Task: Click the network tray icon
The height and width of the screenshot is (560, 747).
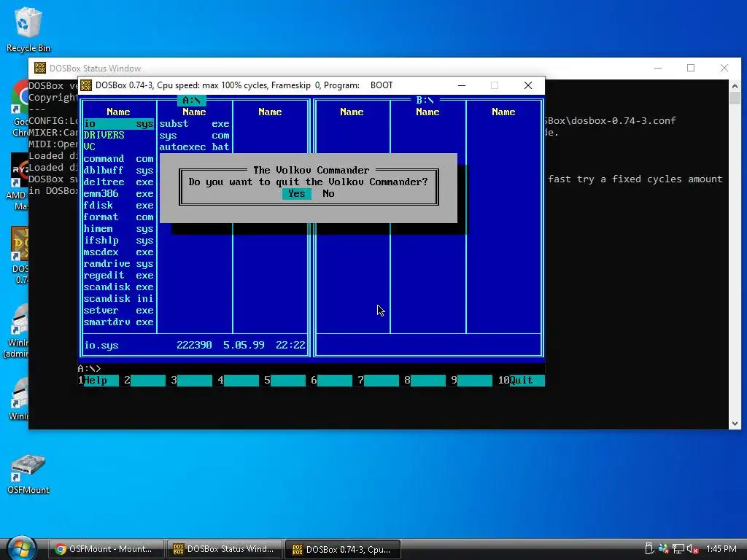Action: point(678,549)
